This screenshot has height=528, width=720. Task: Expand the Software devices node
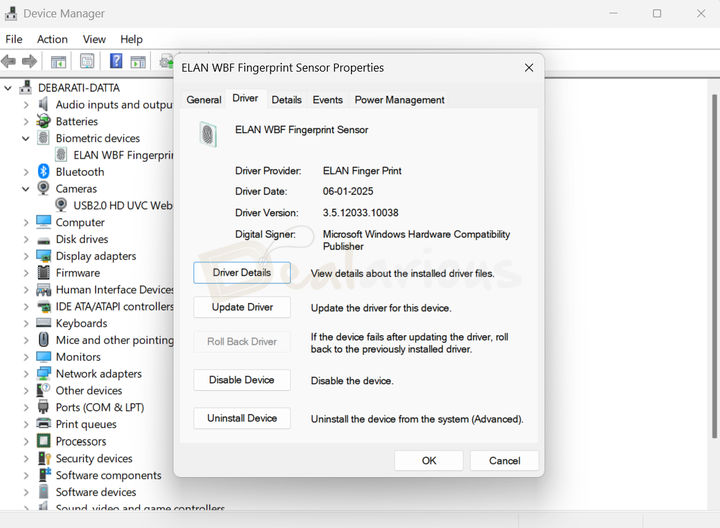(26, 492)
